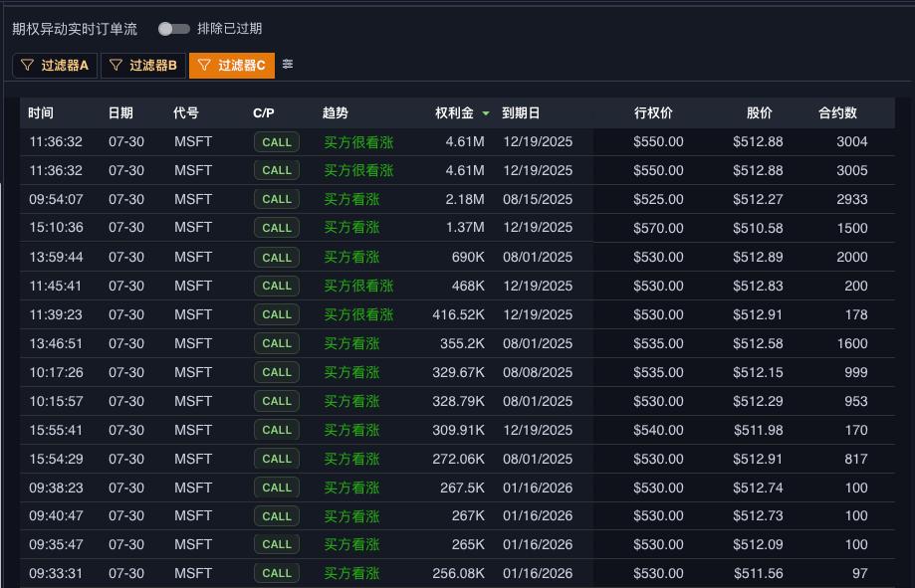915x588 pixels.
Task: Click the CALL badge in 10:17:26 row
Action: click(x=277, y=372)
